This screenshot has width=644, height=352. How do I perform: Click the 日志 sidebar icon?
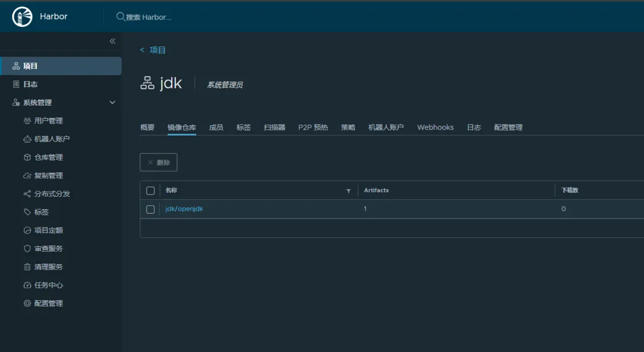click(16, 84)
